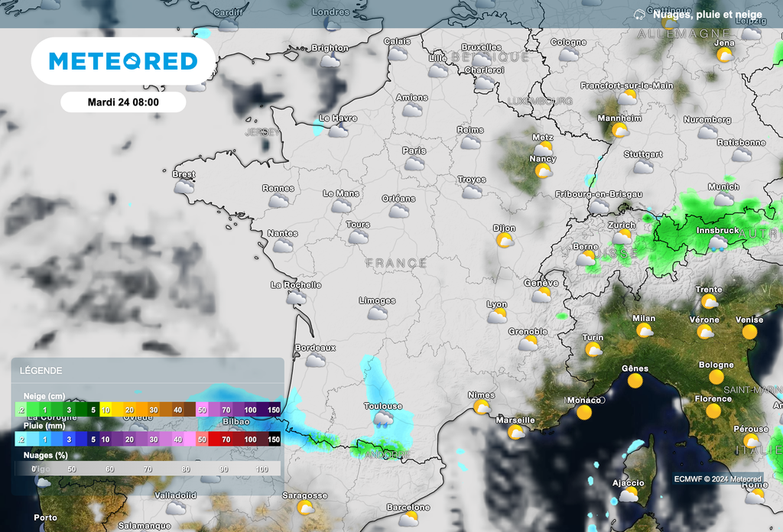Select the partly sunny icon at Dijon

click(504, 241)
